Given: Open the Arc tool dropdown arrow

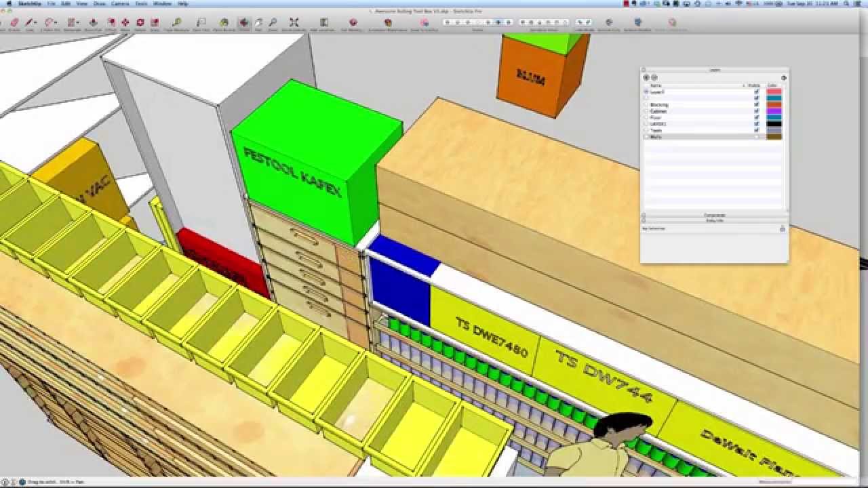Looking at the screenshot, I should [x=56, y=22].
